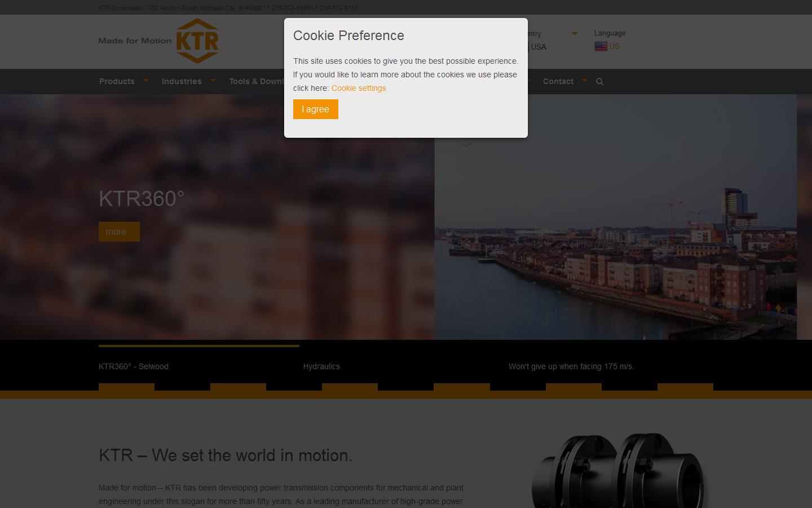Viewport: 812px width, 508px height.
Task: Select the KTR360° - Selwood slide tab
Action: (x=134, y=366)
